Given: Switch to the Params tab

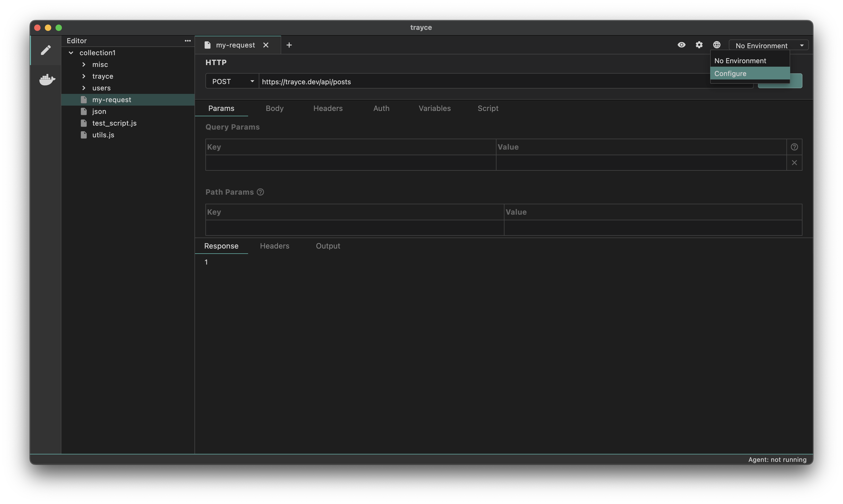Looking at the screenshot, I should coord(221,108).
